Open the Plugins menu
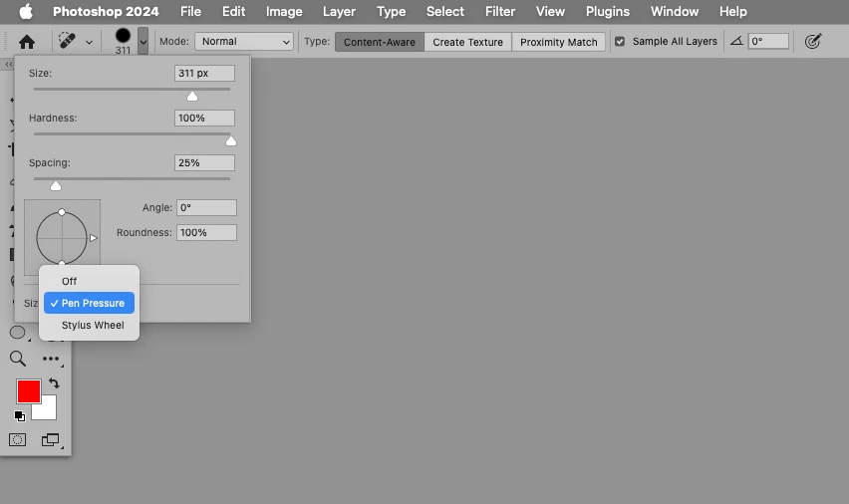 pos(608,11)
